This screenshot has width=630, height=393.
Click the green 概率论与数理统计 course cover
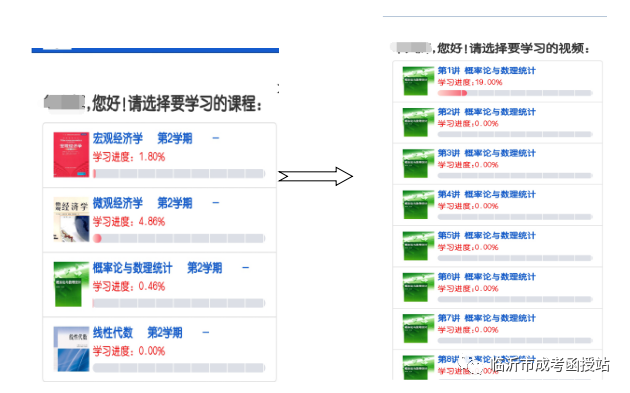tap(71, 284)
